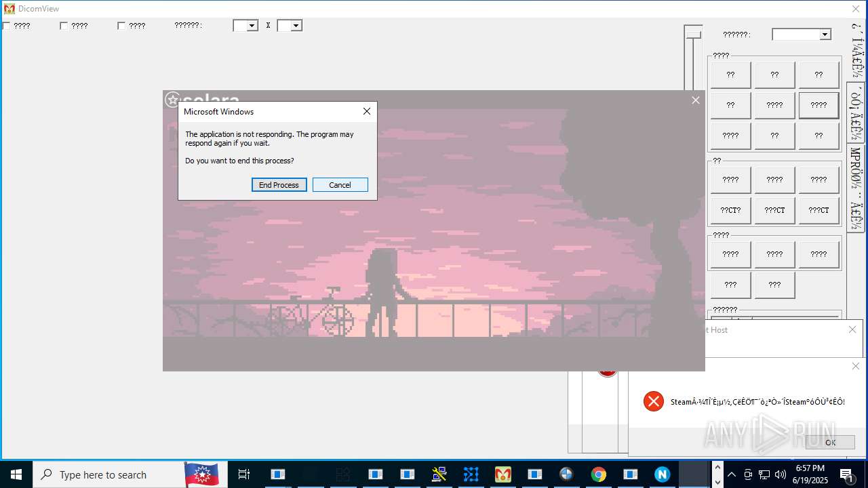Click the volume speaker icon in the tray
Screen dimensions: 868x488
tap(781, 474)
